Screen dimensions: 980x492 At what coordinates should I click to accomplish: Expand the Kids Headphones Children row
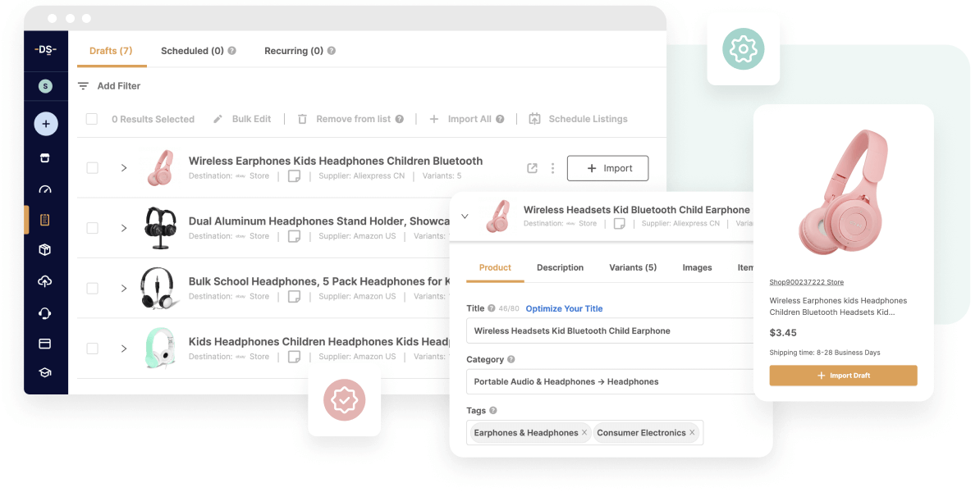124,348
